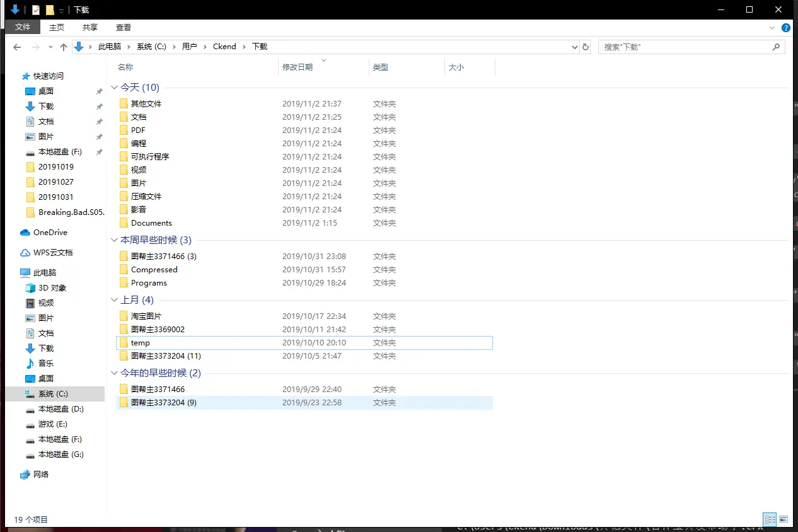Click the back navigation arrow
The width and height of the screenshot is (798, 532).
pyautogui.click(x=17, y=47)
